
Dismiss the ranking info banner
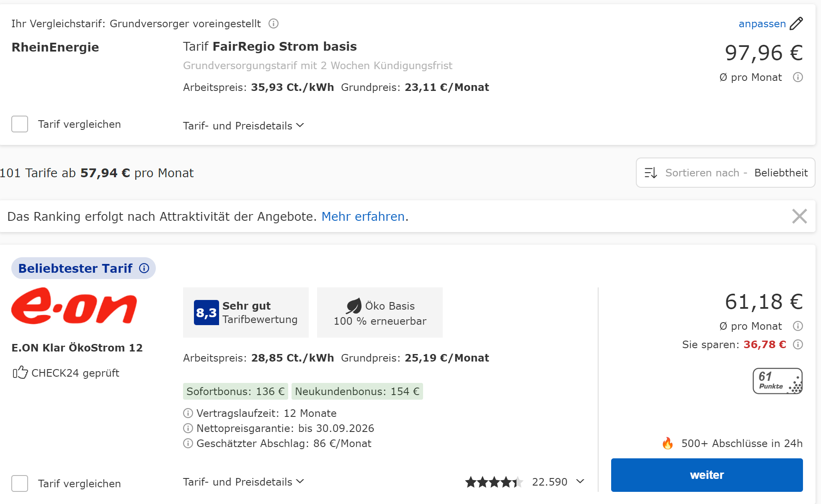tap(799, 216)
